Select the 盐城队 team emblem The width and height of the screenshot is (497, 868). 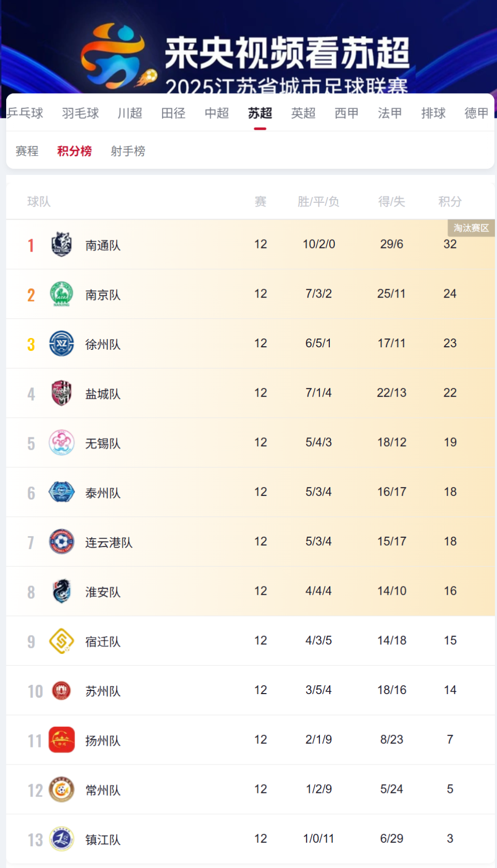[x=62, y=393]
